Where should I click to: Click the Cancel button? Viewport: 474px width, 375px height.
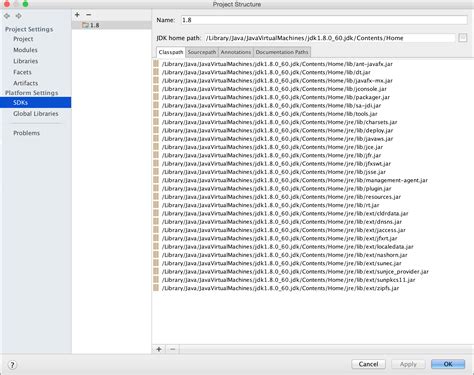click(368, 364)
